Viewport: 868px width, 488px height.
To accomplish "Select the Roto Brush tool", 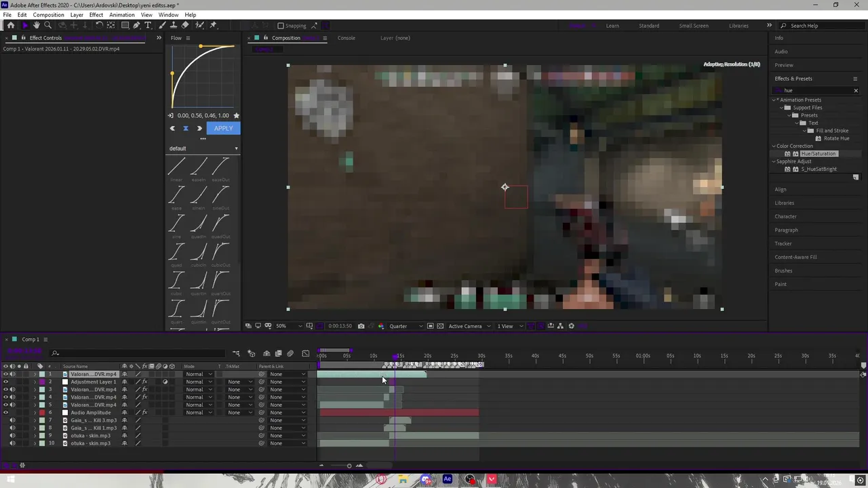I will (199, 25).
